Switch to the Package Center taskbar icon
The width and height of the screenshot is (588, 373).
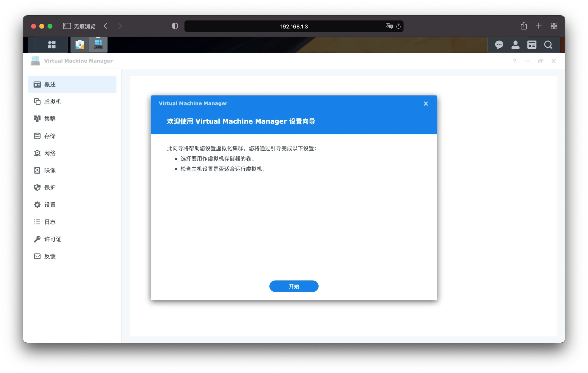(x=80, y=45)
